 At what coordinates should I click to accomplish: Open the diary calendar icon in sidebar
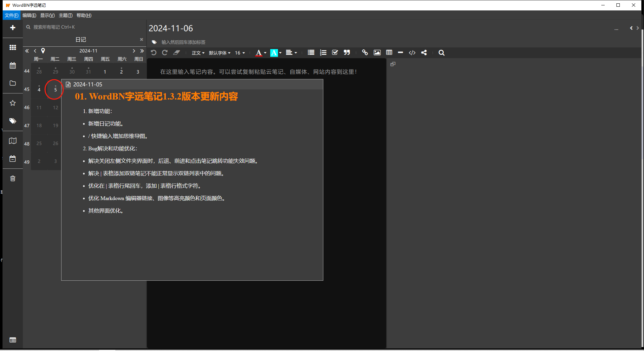13,66
